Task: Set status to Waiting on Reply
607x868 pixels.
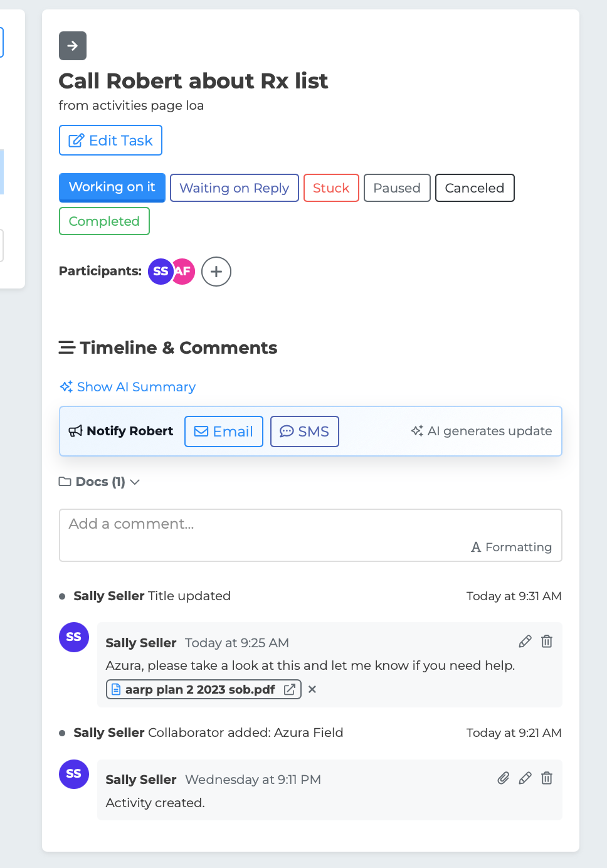Action: click(x=235, y=188)
